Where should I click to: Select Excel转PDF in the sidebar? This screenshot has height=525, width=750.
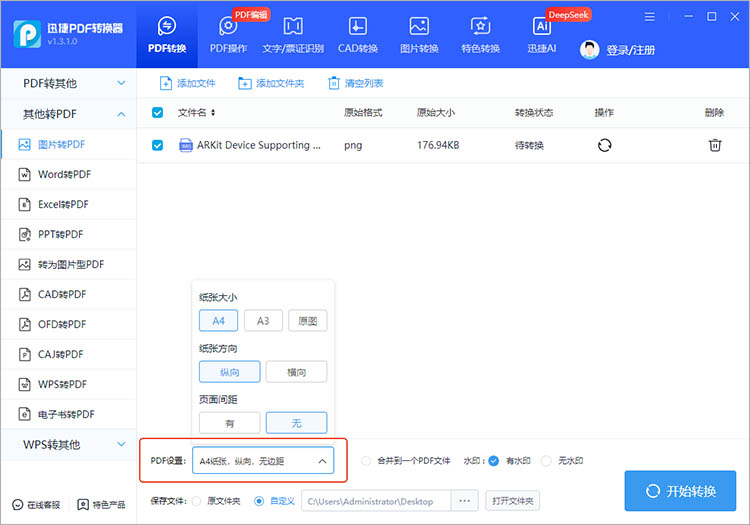pyautogui.click(x=69, y=205)
